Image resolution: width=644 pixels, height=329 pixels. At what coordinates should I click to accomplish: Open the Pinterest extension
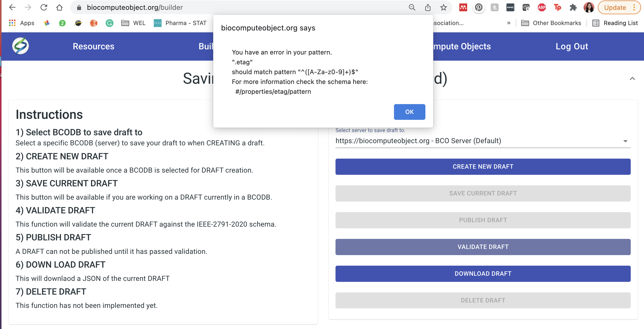[x=479, y=7]
